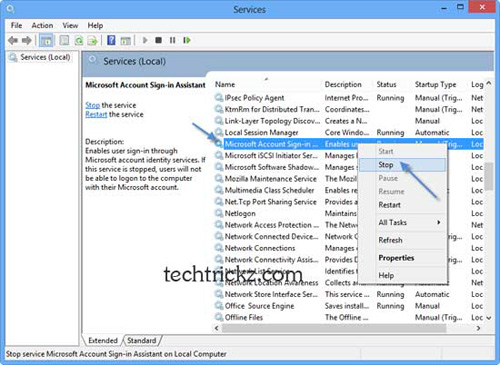Choose Properties in the context menu

pos(402,258)
